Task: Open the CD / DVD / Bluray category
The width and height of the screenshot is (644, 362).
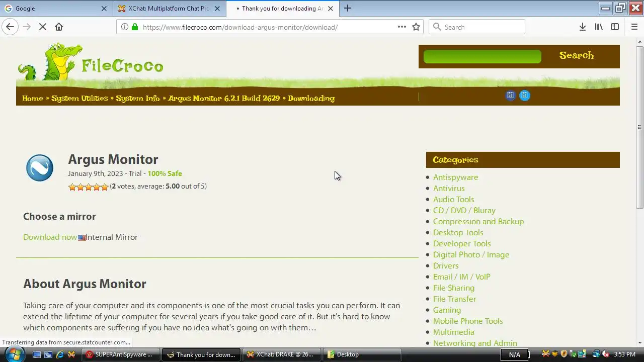Action: click(x=464, y=210)
